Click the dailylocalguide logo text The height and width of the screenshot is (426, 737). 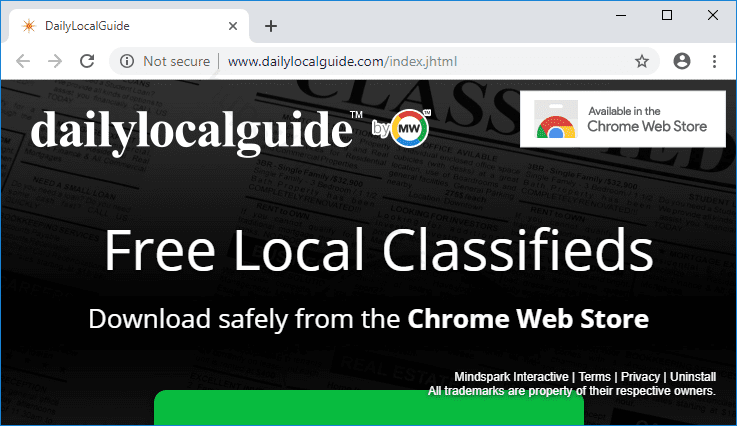pos(190,129)
